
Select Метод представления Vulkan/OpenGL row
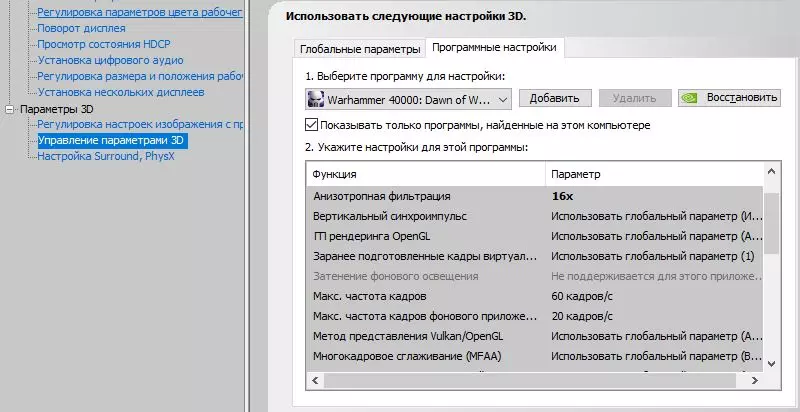pyautogui.click(x=534, y=336)
